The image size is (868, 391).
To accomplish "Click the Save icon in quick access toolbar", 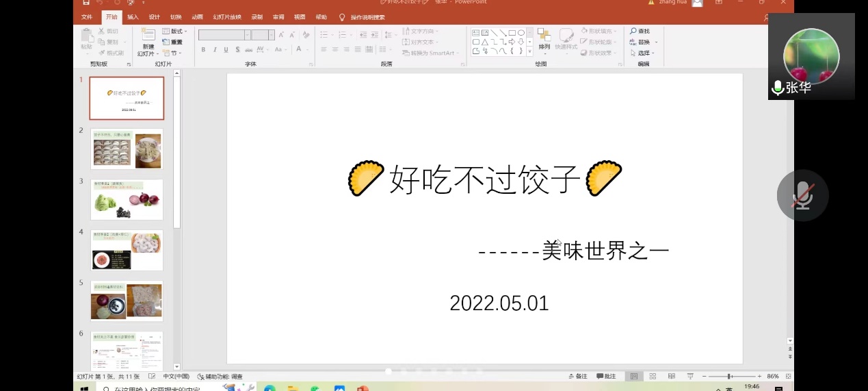I will pyautogui.click(x=86, y=3).
